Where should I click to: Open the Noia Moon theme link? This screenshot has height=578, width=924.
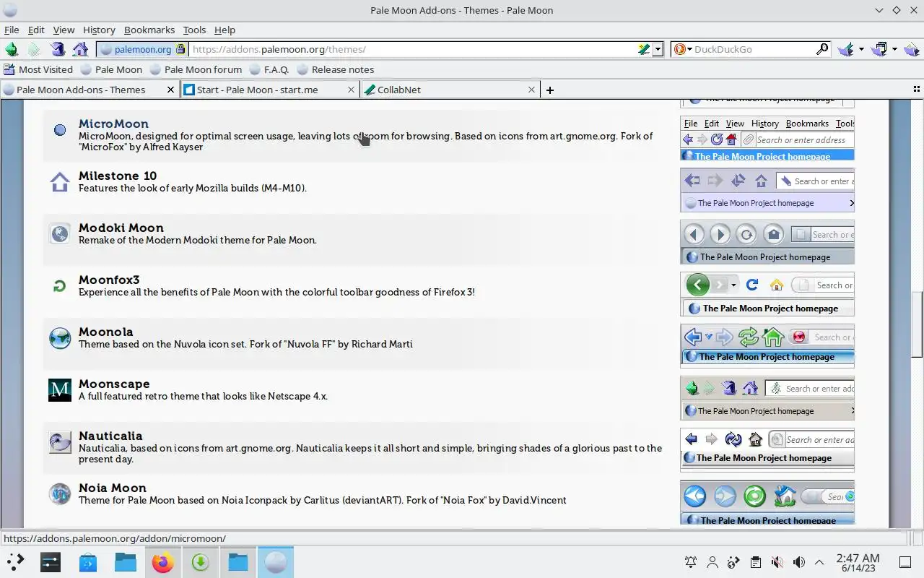(113, 488)
